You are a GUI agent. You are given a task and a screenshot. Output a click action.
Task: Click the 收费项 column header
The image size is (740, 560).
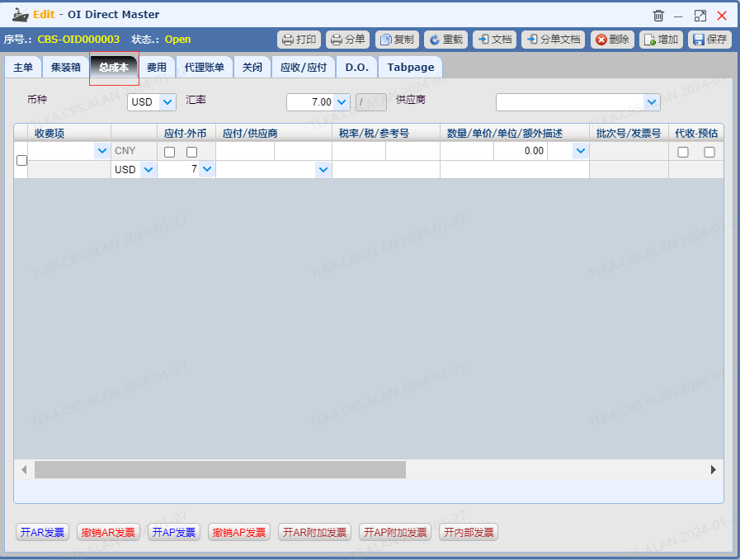click(x=69, y=133)
